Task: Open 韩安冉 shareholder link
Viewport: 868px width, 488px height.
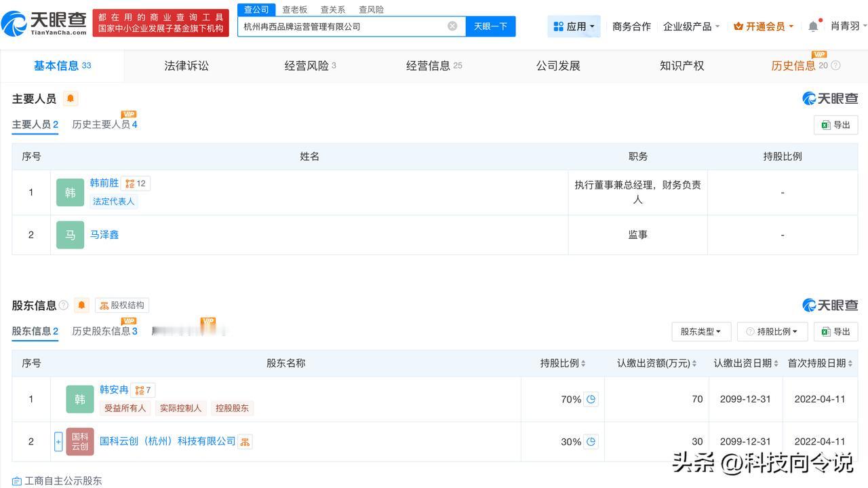Action: (114, 390)
